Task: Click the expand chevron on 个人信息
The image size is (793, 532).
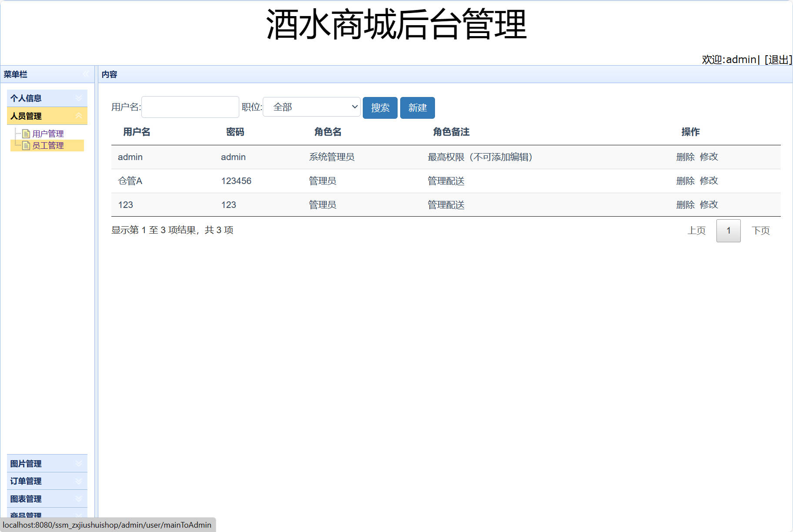Action: coord(79,97)
